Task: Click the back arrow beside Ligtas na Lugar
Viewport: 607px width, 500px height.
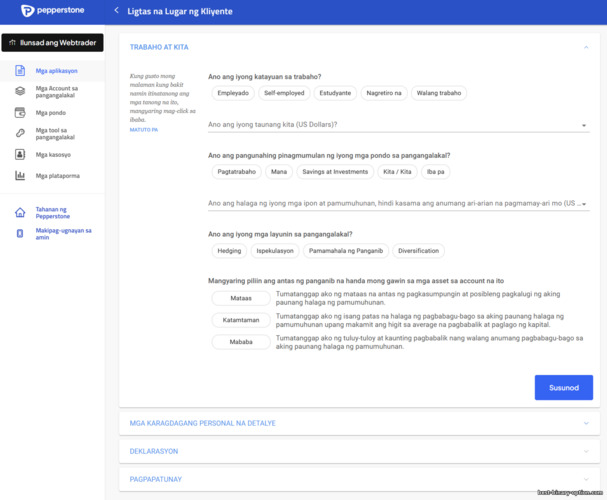Action: point(116,11)
